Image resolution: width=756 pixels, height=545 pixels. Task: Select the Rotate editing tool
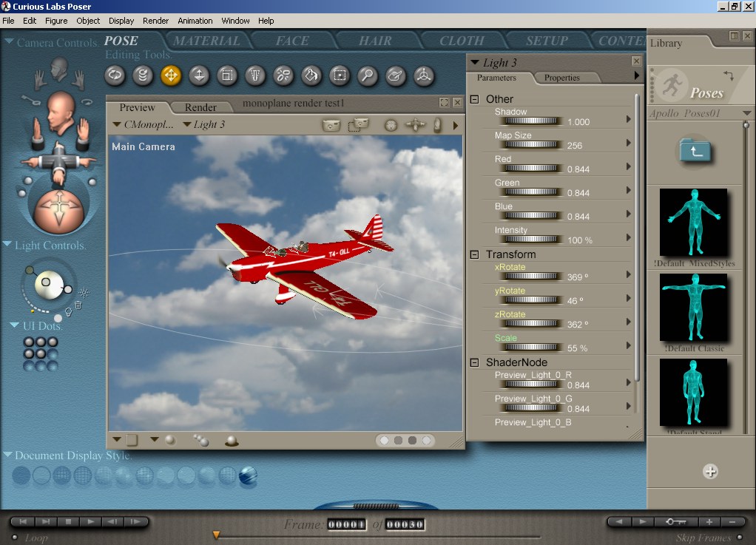coord(115,75)
